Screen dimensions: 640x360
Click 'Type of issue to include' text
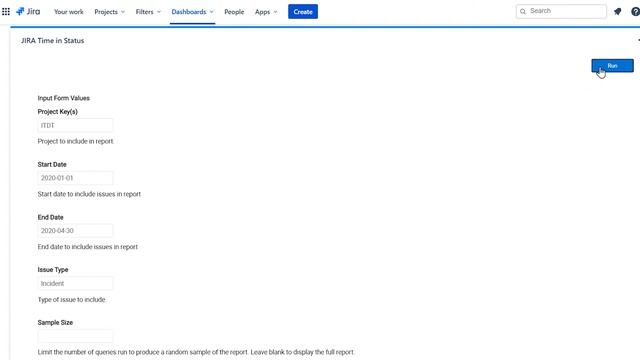click(71, 299)
